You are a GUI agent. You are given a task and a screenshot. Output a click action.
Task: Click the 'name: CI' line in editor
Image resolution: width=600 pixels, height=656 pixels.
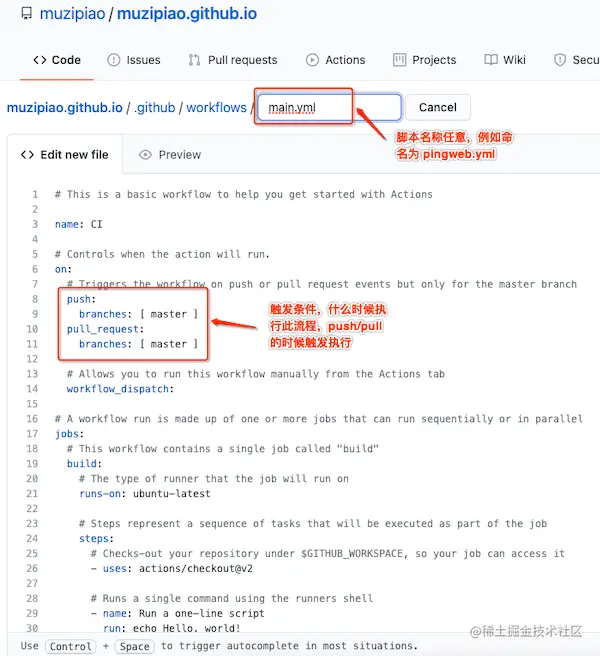coord(79,224)
